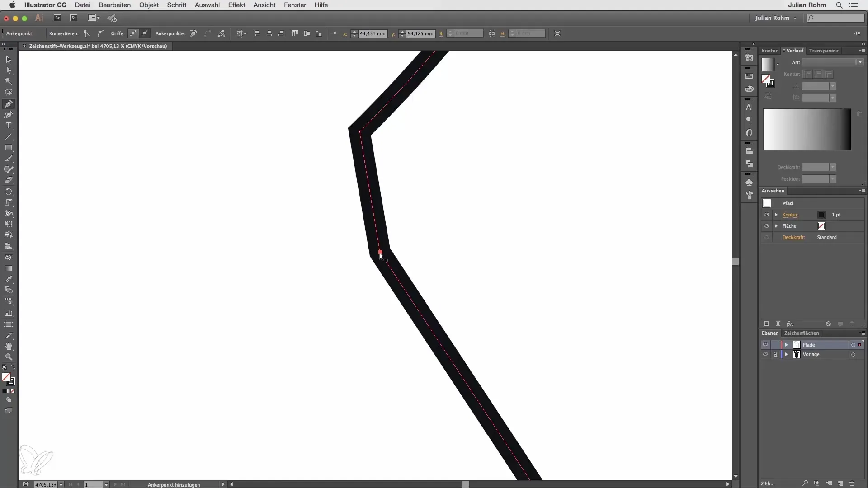Add new effect fx button
The image size is (868, 488).
point(790,324)
